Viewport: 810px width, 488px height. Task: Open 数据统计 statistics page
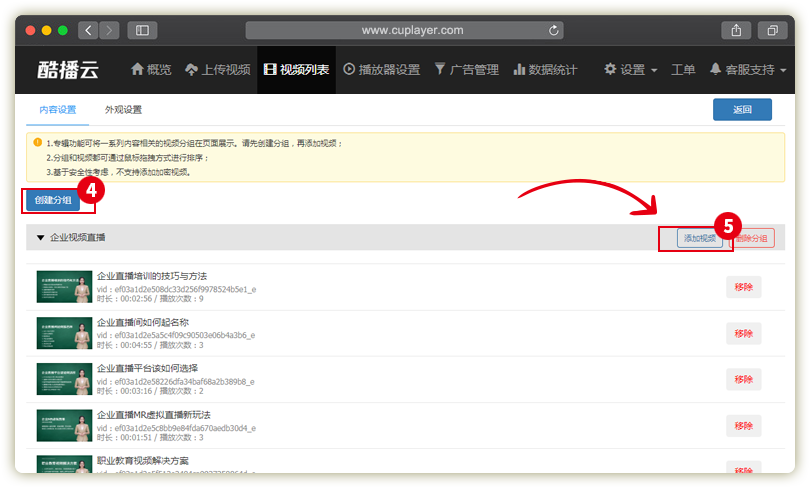tap(545, 70)
